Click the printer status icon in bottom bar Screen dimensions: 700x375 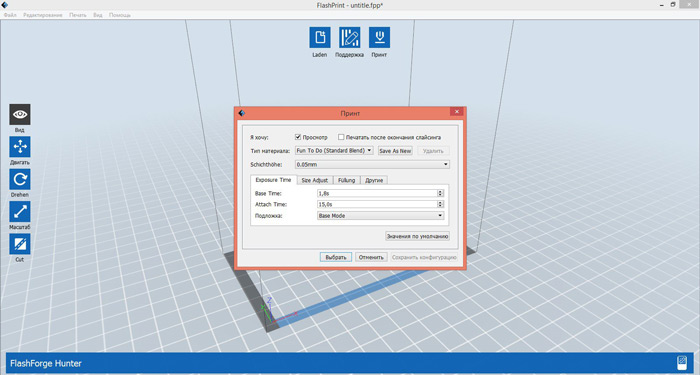pos(682,363)
